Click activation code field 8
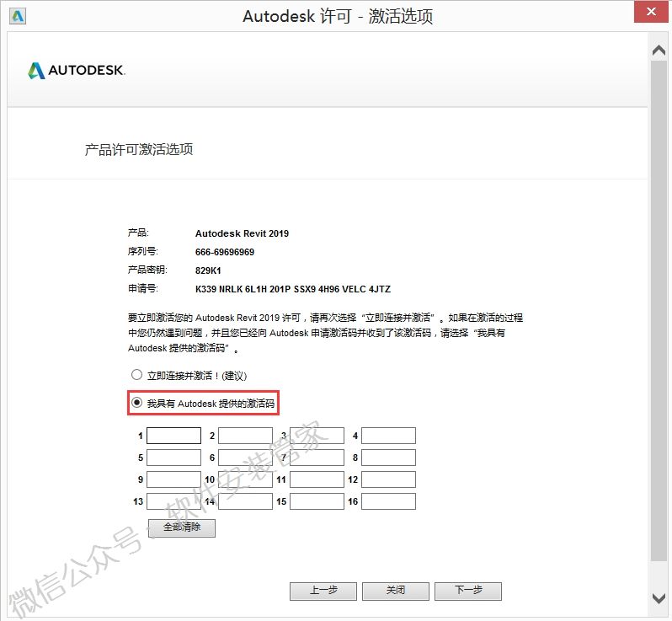This screenshot has width=672, height=621. pos(388,458)
